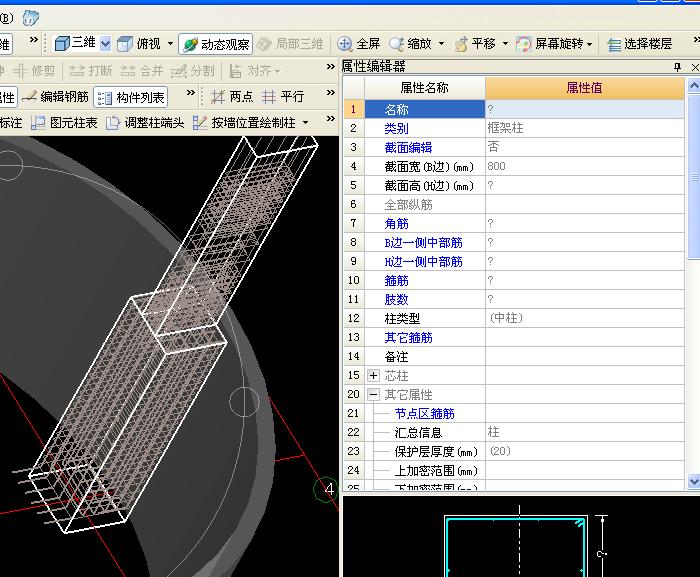
Task: Toggle the 构件列表 component list panel
Action: 131,97
